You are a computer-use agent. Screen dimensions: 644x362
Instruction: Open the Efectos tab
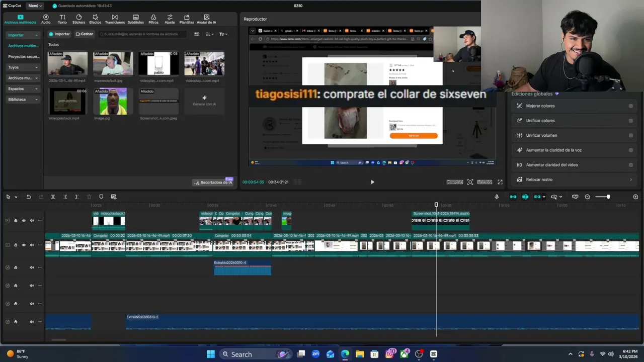point(95,19)
